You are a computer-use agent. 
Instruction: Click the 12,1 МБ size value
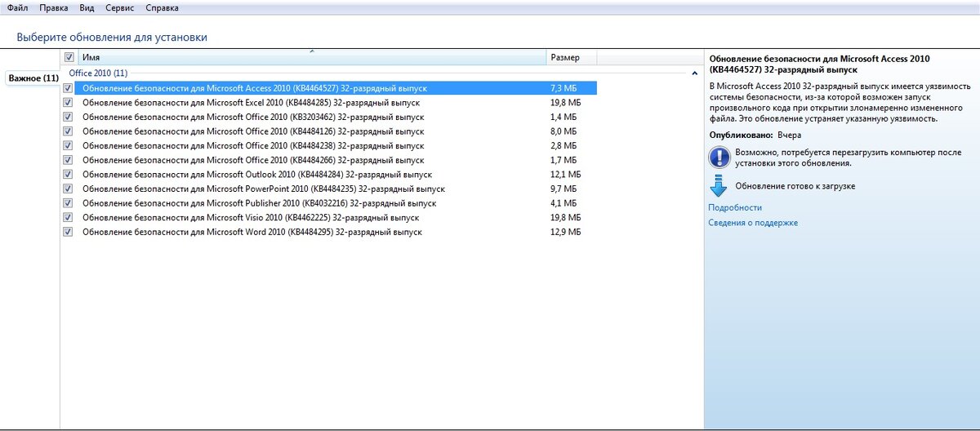pyautogui.click(x=565, y=174)
